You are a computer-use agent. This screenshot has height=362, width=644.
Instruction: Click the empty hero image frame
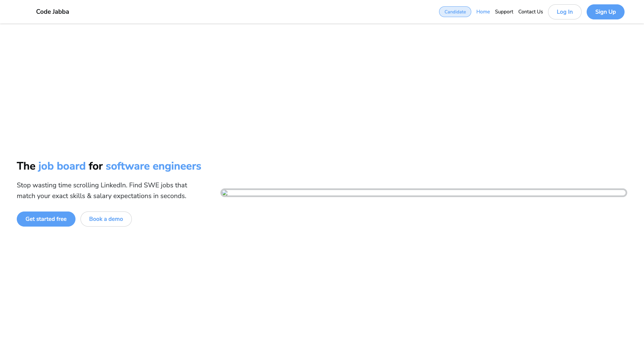[423, 193]
